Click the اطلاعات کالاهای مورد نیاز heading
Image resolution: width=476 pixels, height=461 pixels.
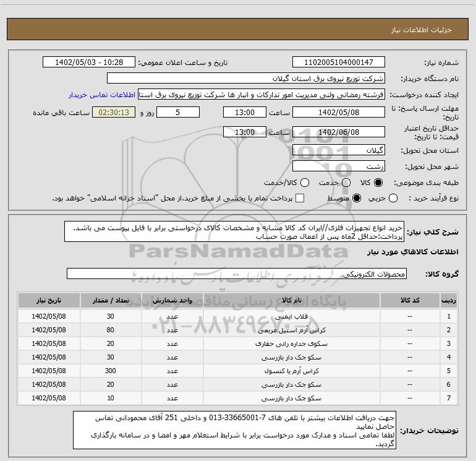[412, 252]
